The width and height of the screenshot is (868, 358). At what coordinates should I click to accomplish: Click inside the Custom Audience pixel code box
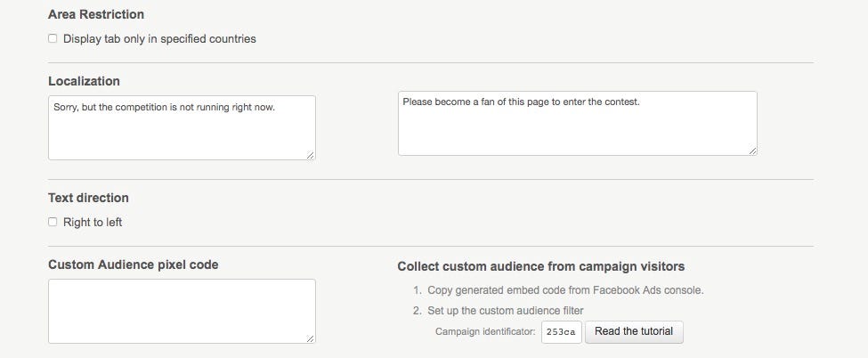pos(182,311)
